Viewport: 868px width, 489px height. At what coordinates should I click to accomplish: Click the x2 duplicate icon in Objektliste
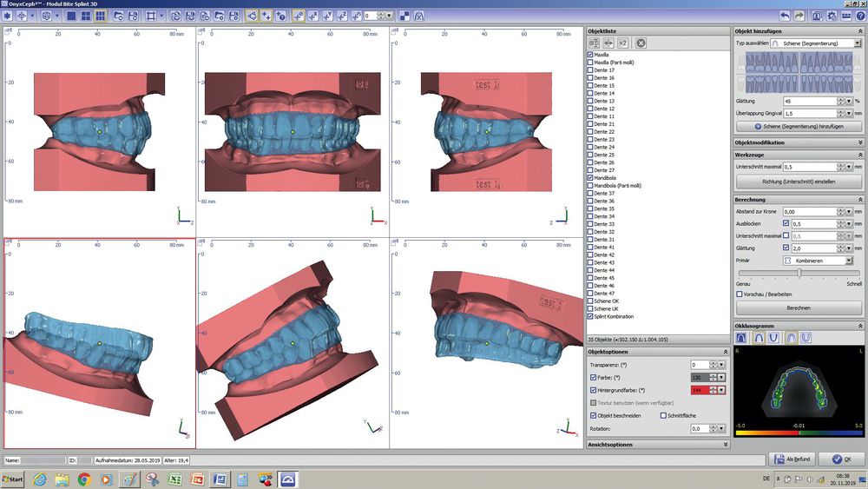pyautogui.click(x=624, y=43)
